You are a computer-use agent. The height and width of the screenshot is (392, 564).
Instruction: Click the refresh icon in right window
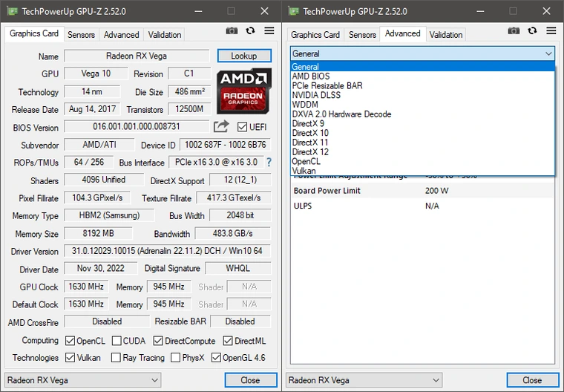(532, 31)
